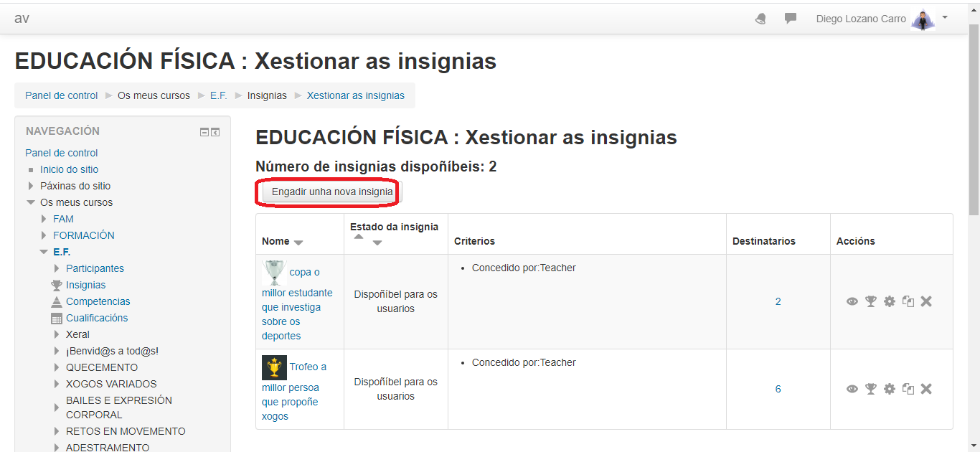Delete the 'Trofeo' badge with X icon

(926, 389)
